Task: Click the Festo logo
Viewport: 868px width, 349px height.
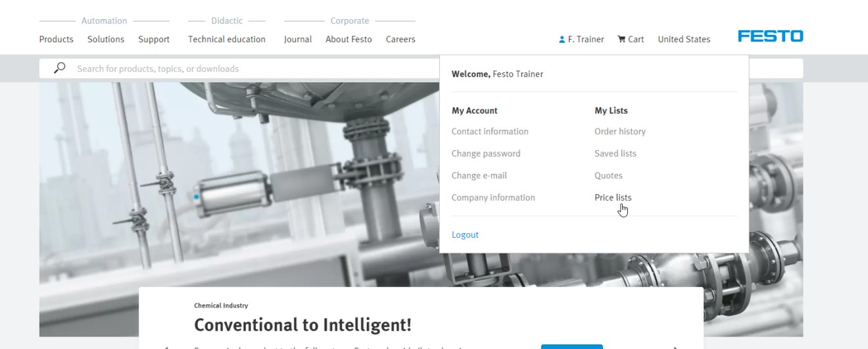Action: (770, 37)
